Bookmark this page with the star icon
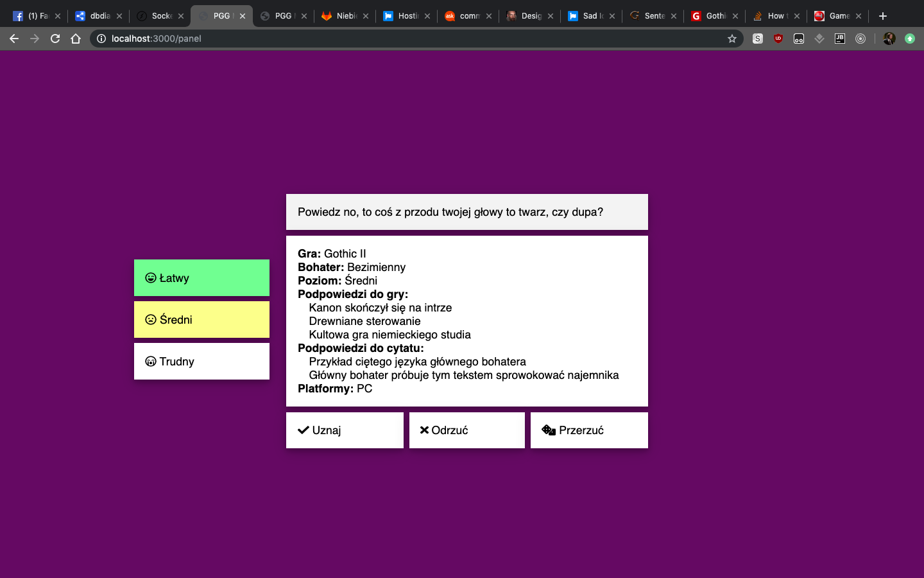 click(x=732, y=39)
